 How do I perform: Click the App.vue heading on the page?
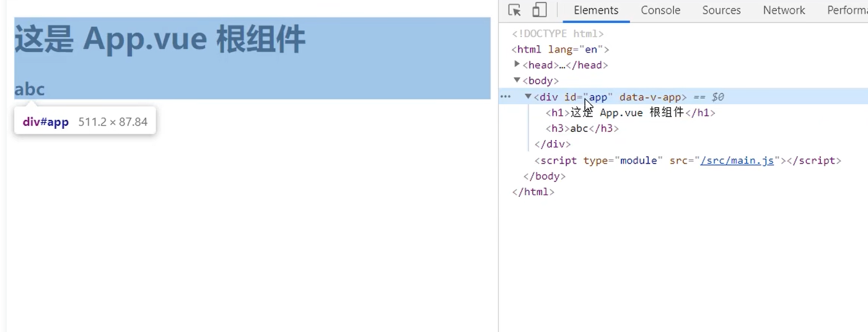[x=160, y=40]
